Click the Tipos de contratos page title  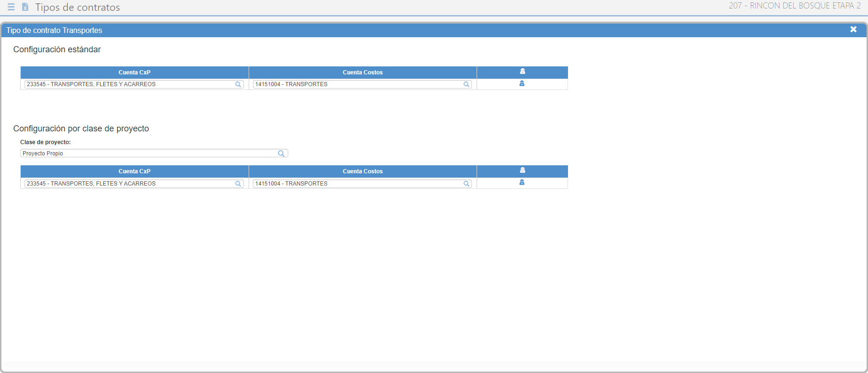[x=78, y=8]
